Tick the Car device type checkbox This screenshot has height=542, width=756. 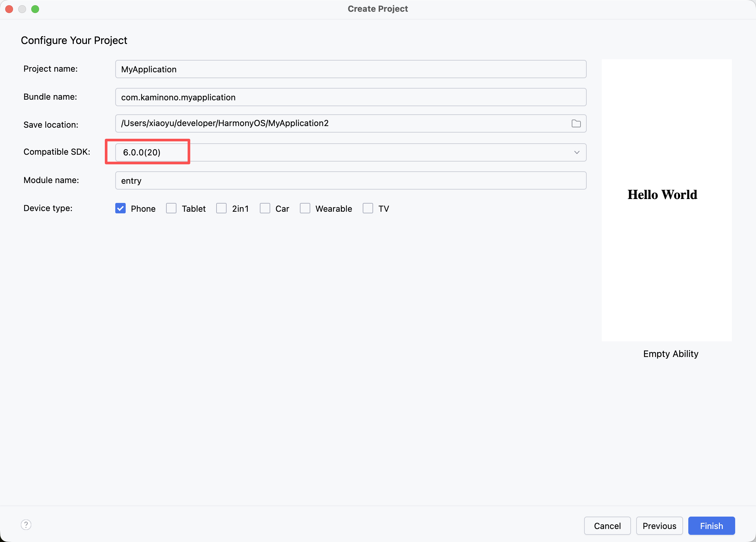point(265,208)
